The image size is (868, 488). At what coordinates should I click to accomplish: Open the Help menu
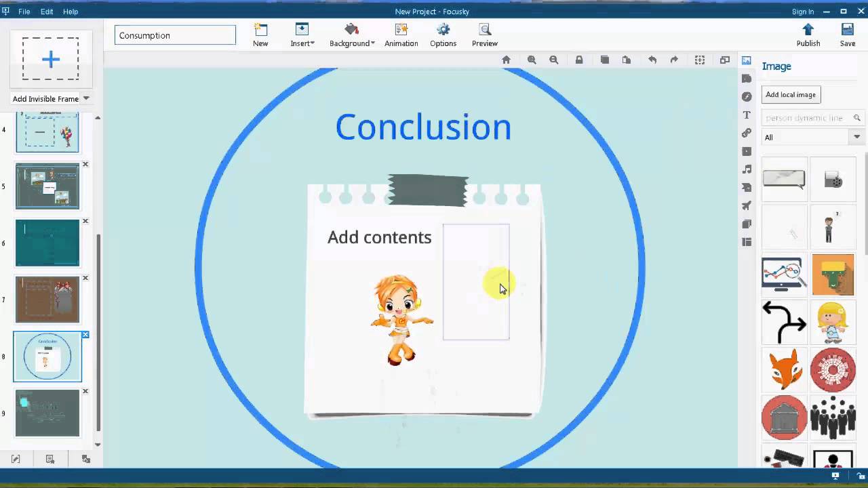[70, 11]
